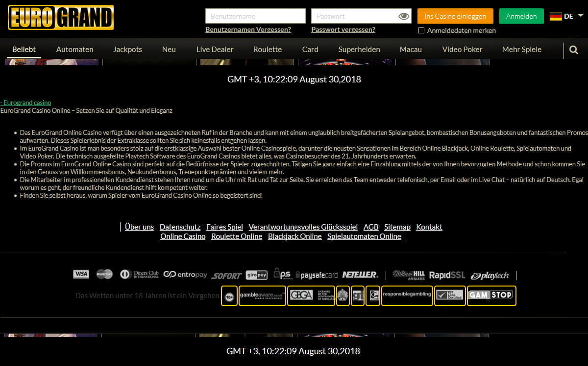Click the EuroGrand logo
This screenshot has width=588, height=366.
(61, 17)
